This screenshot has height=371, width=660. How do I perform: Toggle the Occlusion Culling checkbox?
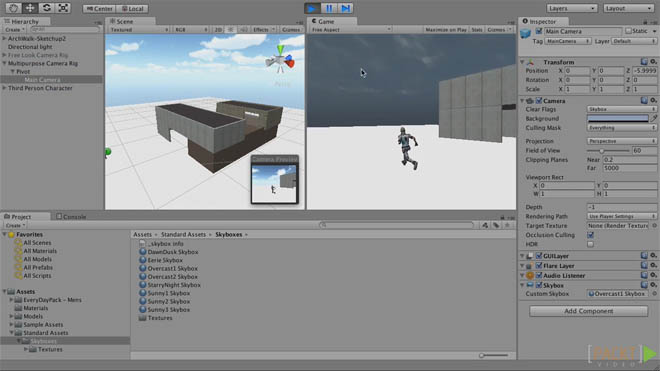click(x=591, y=235)
